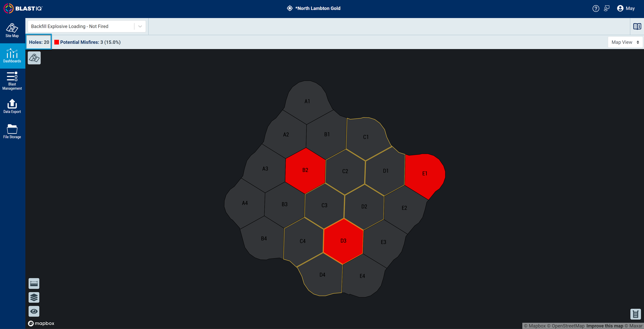Select the Holes: 20 indicator
644x329 pixels.
coord(39,42)
